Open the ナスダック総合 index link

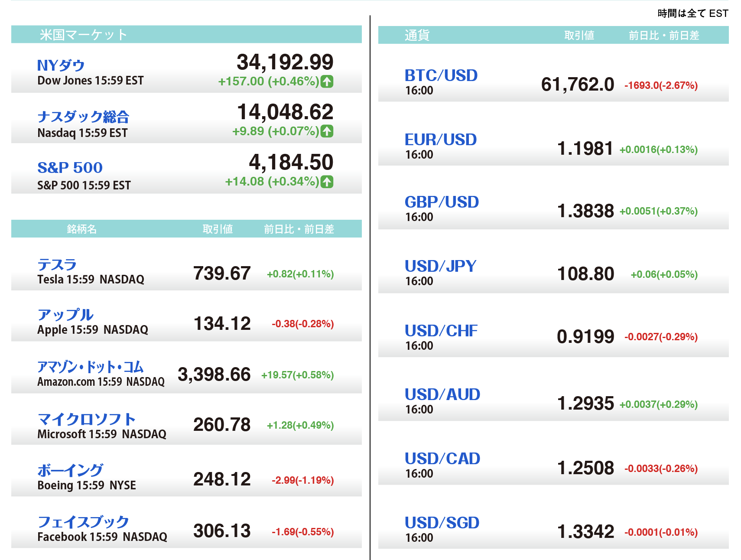(83, 116)
